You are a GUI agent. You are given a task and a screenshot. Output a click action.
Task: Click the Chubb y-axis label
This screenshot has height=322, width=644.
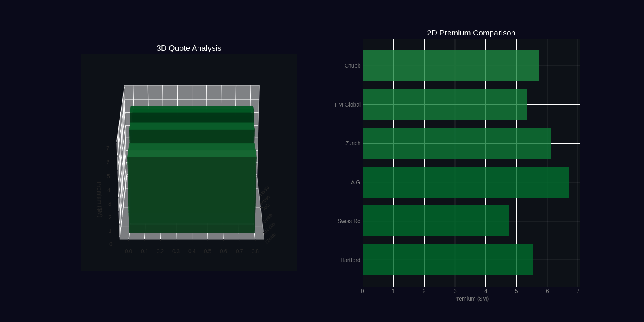(x=352, y=66)
